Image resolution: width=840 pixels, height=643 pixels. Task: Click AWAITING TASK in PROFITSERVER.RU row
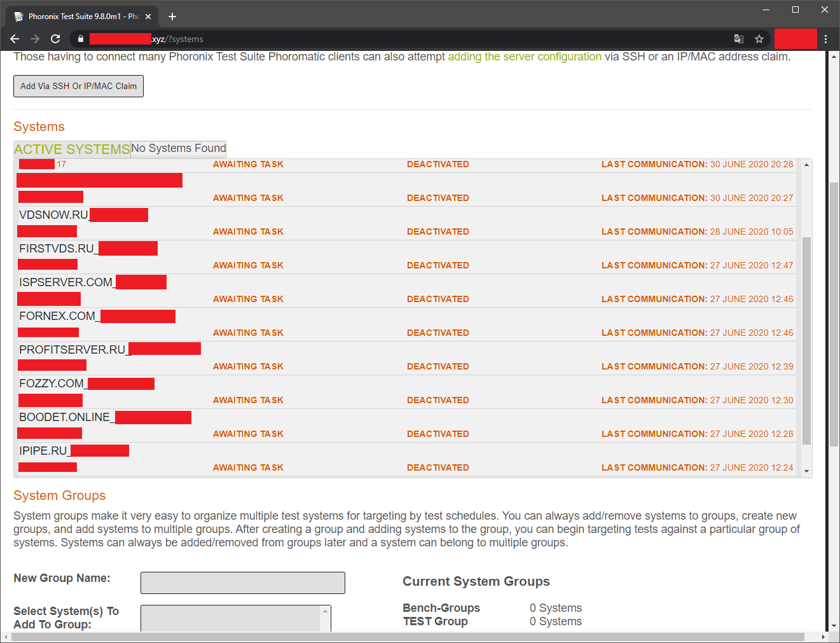248,366
